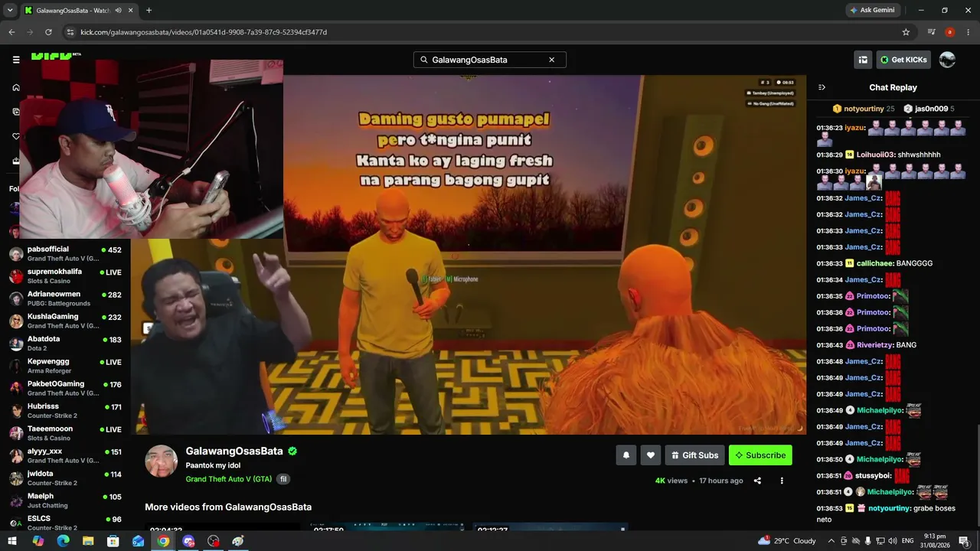Open Microsoft Edge from taskbar
This screenshot has height=551, width=980.
[x=63, y=541]
